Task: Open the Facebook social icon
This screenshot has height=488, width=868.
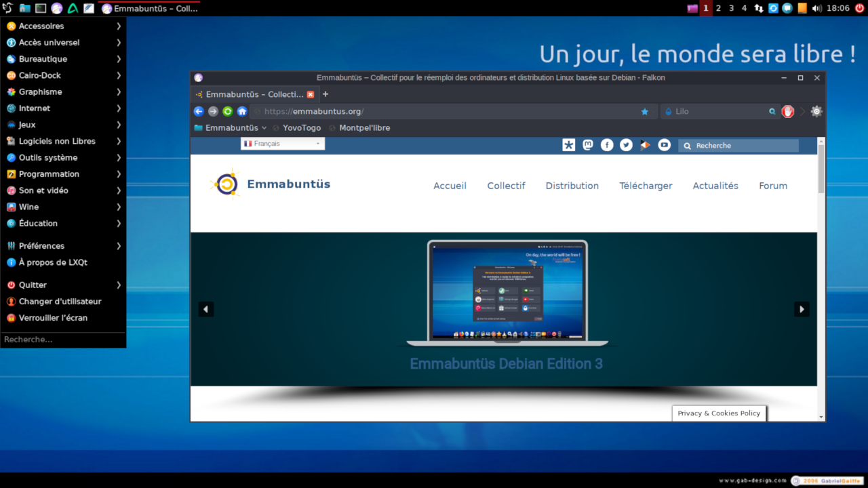Action: (x=607, y=145)
